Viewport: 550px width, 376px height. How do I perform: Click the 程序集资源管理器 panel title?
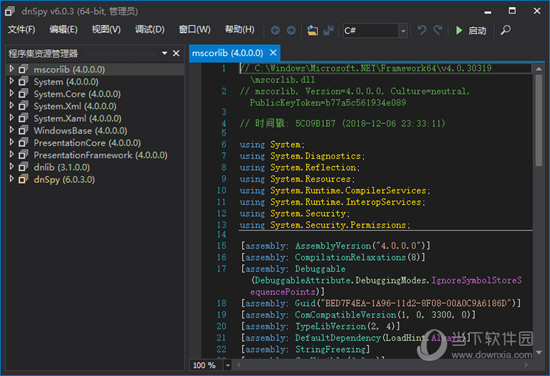[43, 53]
